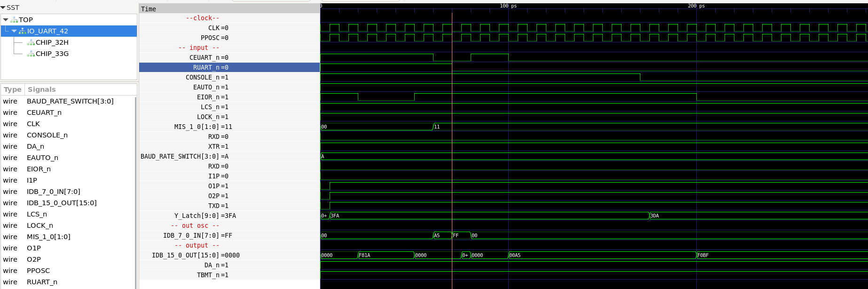Select the TXD =1 trace name
This screenshot has width=868, height=289.
point(218,206)
